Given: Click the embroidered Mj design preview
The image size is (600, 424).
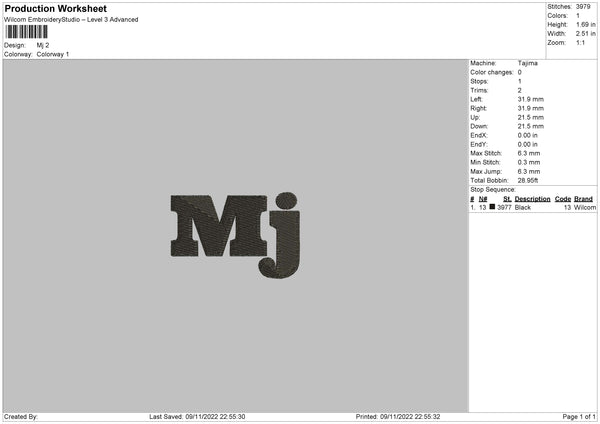Looking at the screenshot, I should click(x=235, y=235).
